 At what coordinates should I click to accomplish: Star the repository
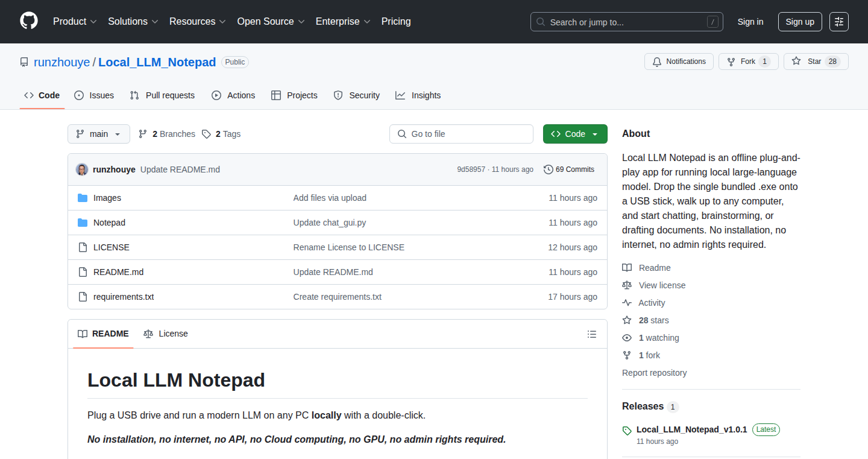(x=816, y=62)
